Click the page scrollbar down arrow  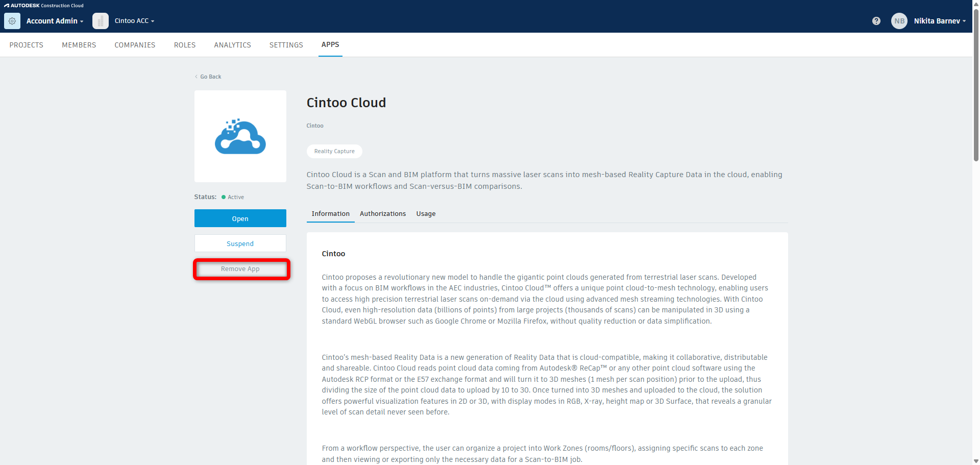coord(976,461)
